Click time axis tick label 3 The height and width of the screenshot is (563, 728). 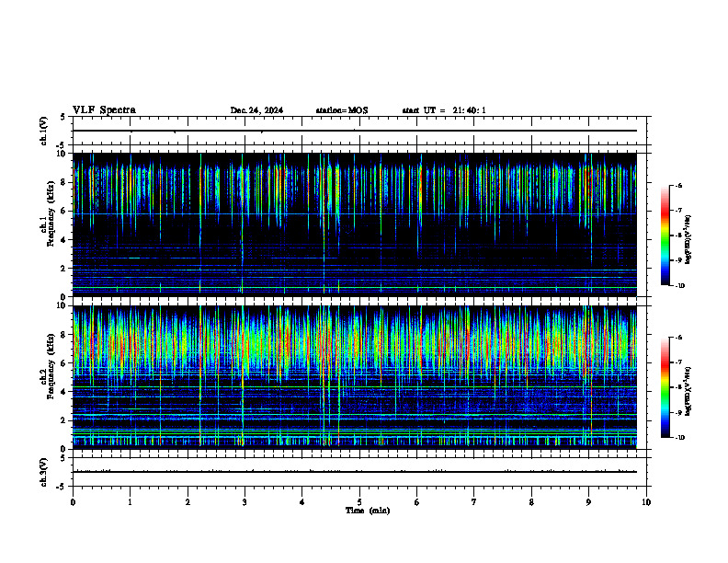(x=245, y=502)
